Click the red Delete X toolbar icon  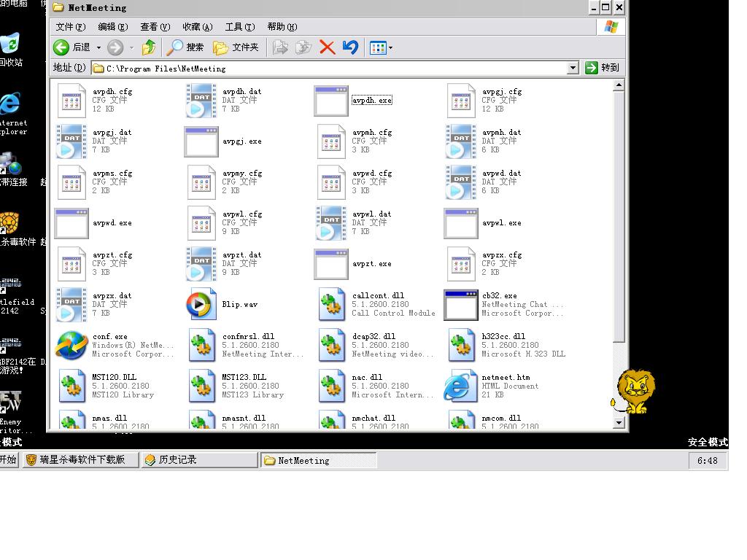click(328, 47)
